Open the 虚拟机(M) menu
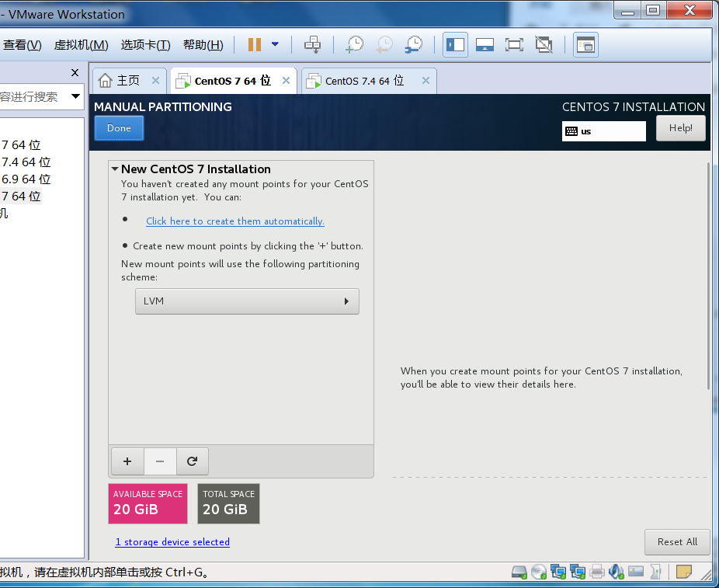 [82, 45]
